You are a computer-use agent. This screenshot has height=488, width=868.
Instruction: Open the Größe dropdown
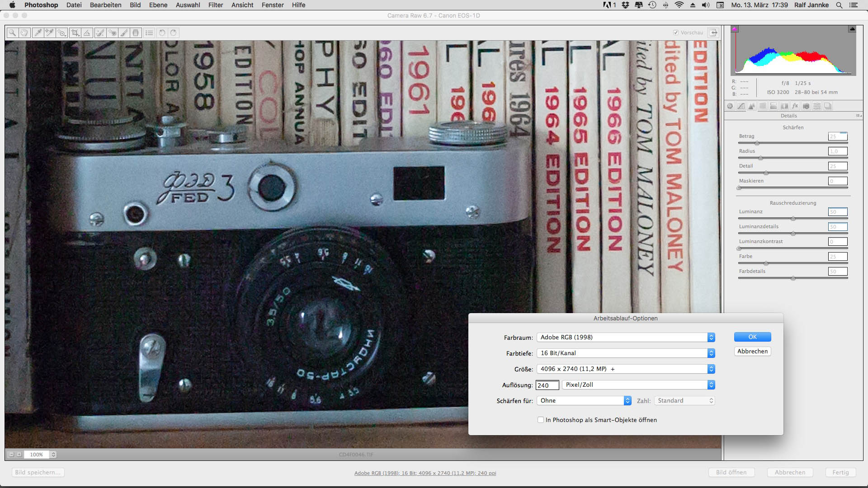[626, 369]
